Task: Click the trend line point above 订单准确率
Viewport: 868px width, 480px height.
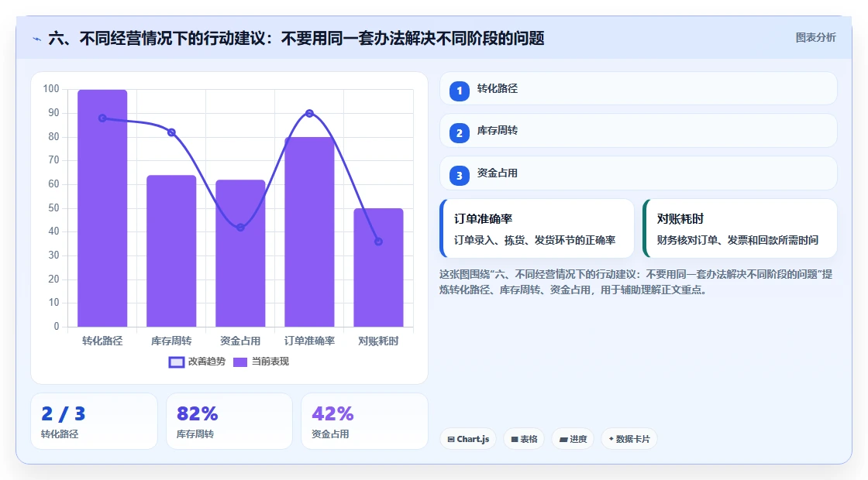Action: pyautogui.click(x=309, y=113)
